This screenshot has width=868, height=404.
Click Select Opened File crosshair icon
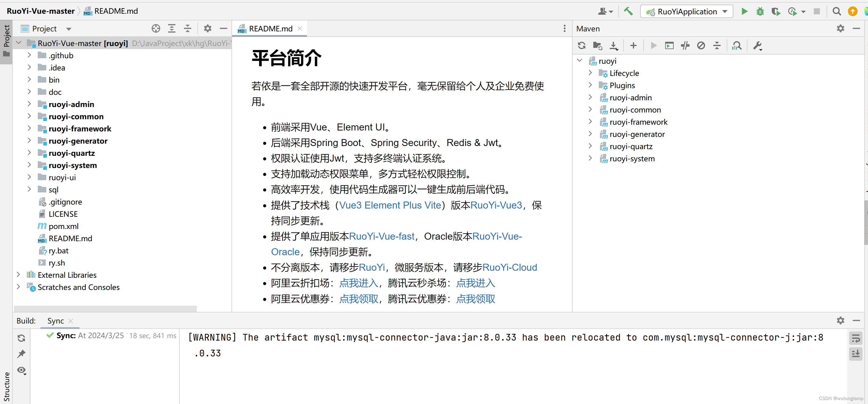coord(156,29)
